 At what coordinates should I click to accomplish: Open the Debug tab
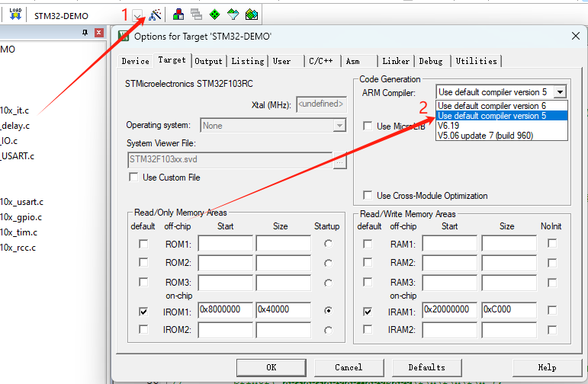pyautogui.click(x=431, y=61)
